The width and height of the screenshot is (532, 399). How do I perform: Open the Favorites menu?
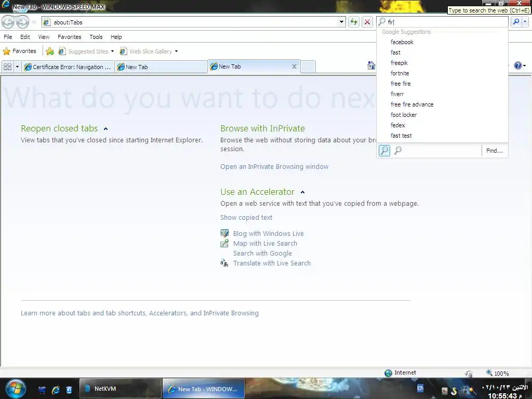70,37
